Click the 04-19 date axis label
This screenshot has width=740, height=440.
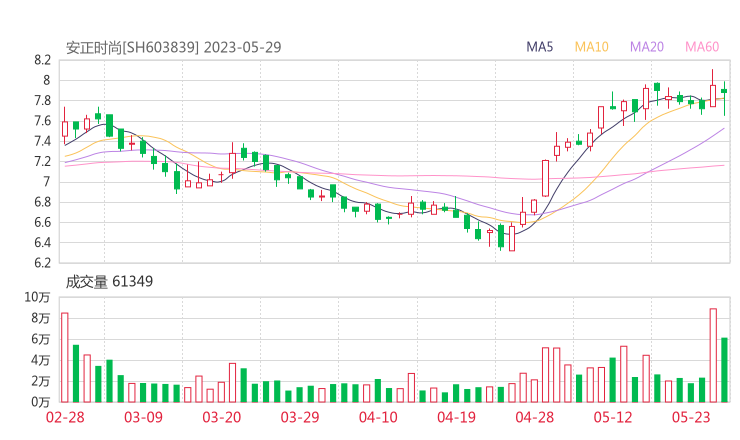pyautogui.click(x=456, y=417)
